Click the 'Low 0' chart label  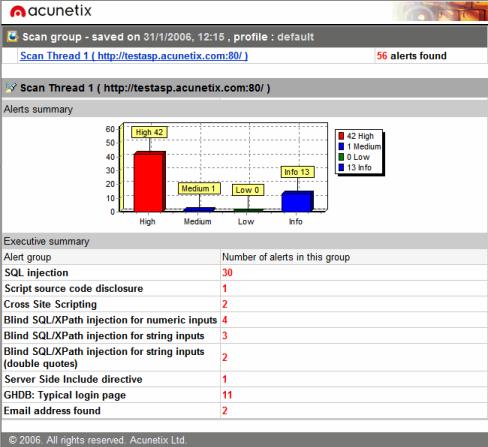coord(248,190)
